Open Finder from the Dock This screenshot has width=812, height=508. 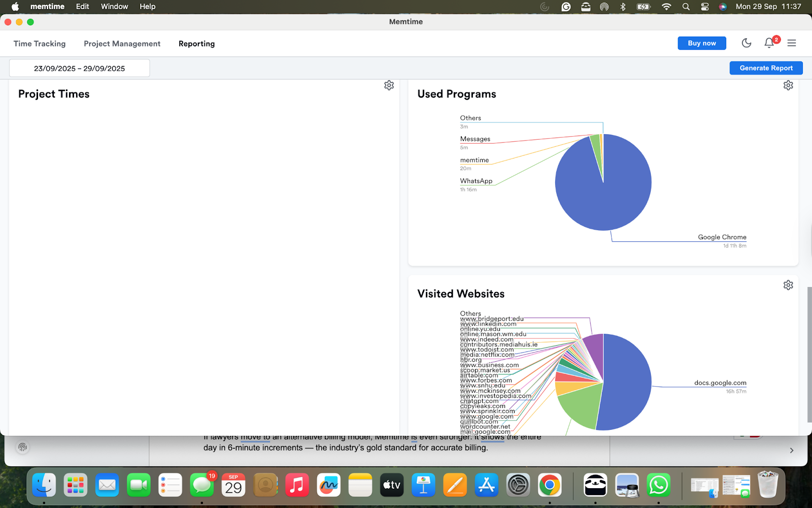[44, 485]
